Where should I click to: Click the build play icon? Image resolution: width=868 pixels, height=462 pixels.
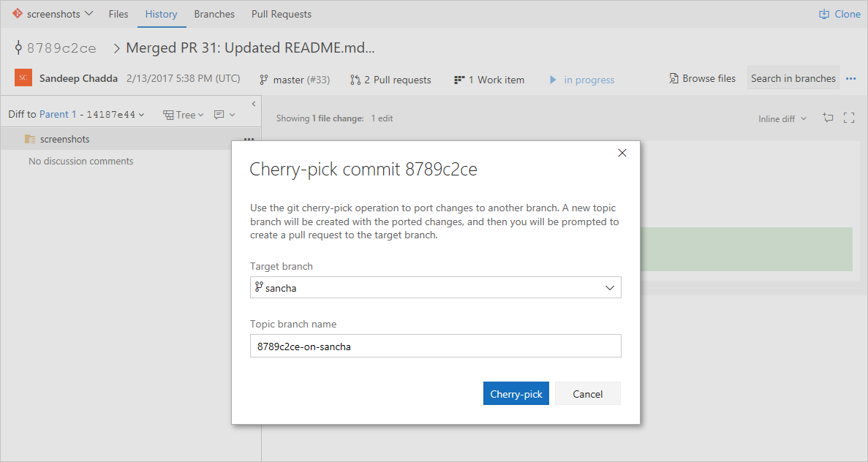click(553, 80)
